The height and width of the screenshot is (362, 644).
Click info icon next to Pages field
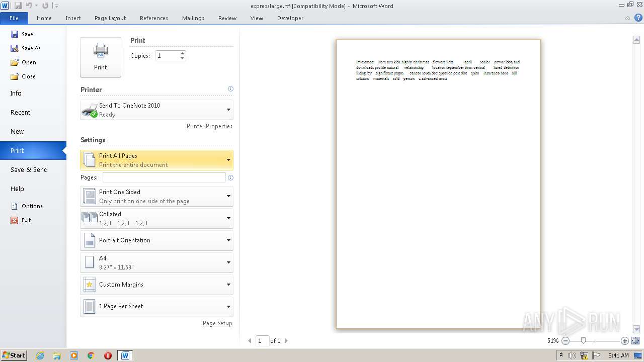click(x=230, y=177)
